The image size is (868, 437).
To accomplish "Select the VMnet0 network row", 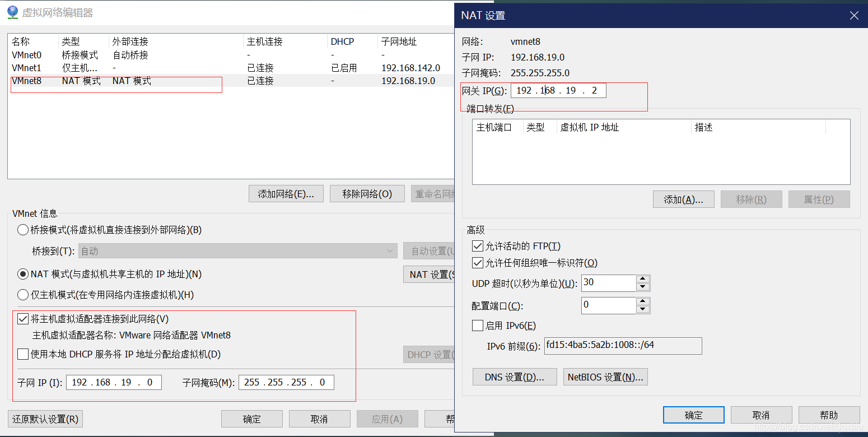I will click(x=231, y=55).
